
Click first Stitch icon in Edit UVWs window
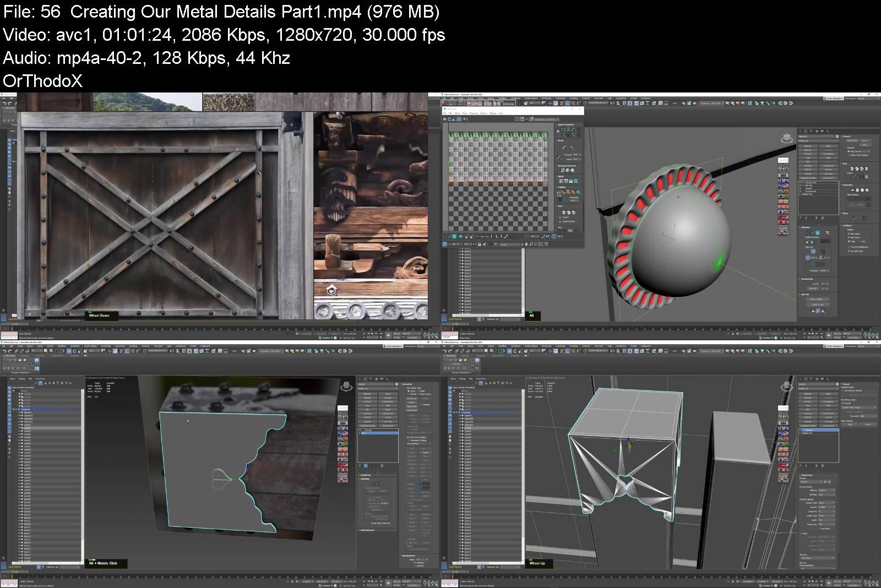pos(561,181)
